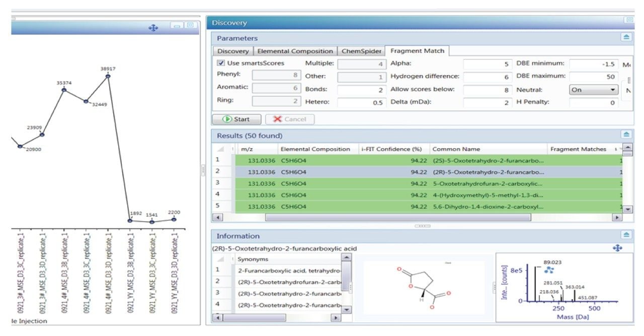Click the Results horizontal scrollbar right arrow
Viewport: 644px width, 336px height.
[x=617, y=218]
